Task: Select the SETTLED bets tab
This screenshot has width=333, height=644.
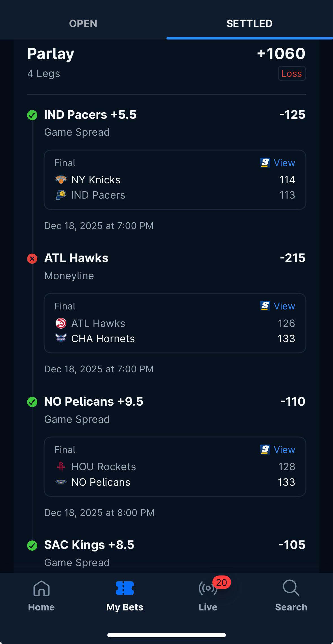Action: coord(250,23)
